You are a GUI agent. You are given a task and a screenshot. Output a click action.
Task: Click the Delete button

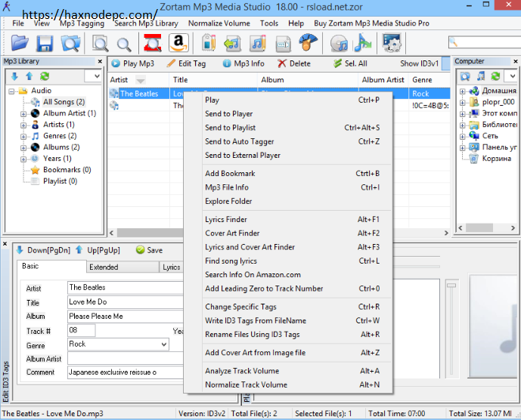(x=294, y=63)
